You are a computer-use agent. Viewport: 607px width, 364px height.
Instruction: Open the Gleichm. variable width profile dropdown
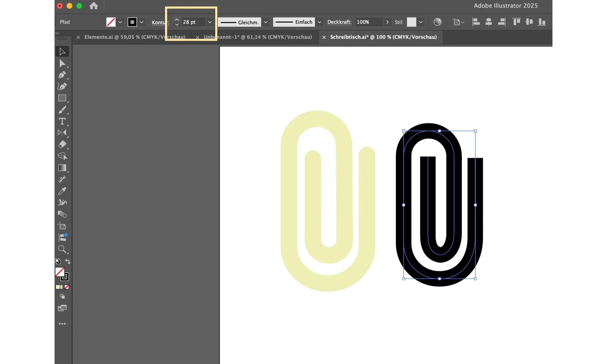click(x=265, y=22)
